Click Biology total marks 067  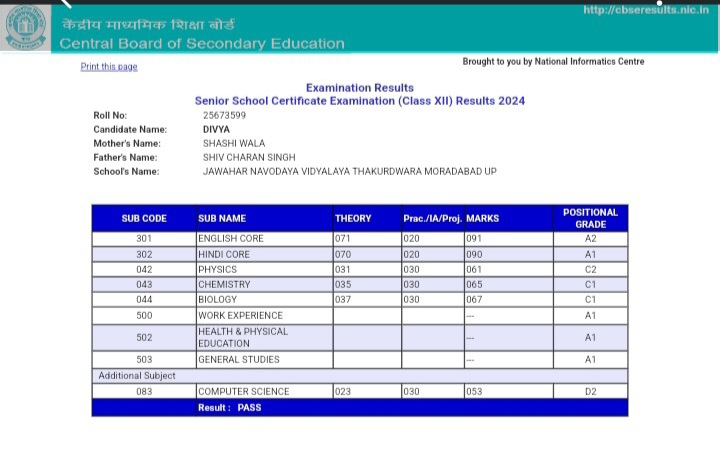pos(474,300)
